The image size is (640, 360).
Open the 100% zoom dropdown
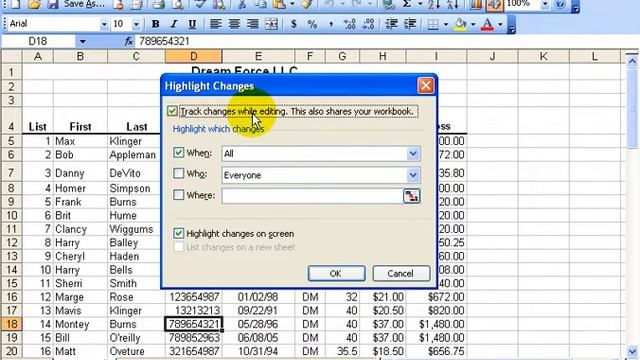click(x=545, y=4)
